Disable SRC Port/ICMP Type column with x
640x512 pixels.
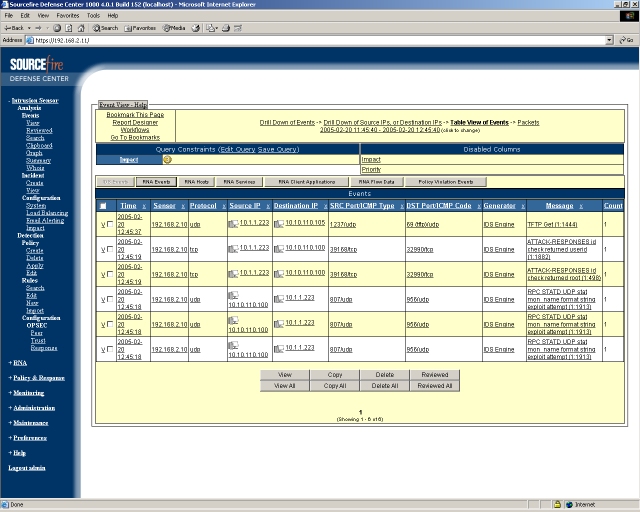[x=402, y=206]
